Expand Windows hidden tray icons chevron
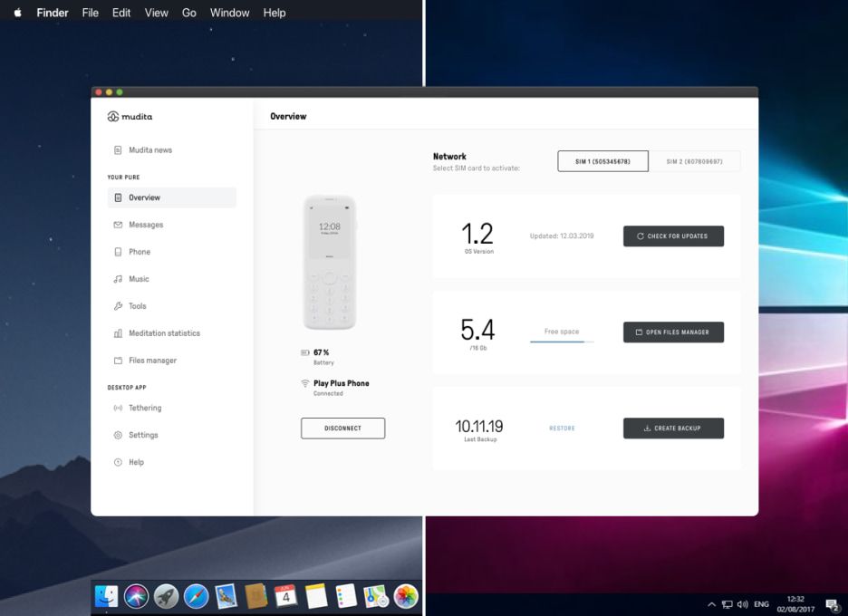 click(x=712, y=604)
